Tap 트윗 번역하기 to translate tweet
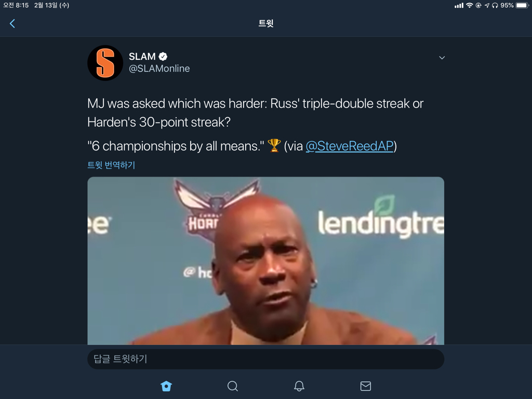 click(x=111, y=165)
